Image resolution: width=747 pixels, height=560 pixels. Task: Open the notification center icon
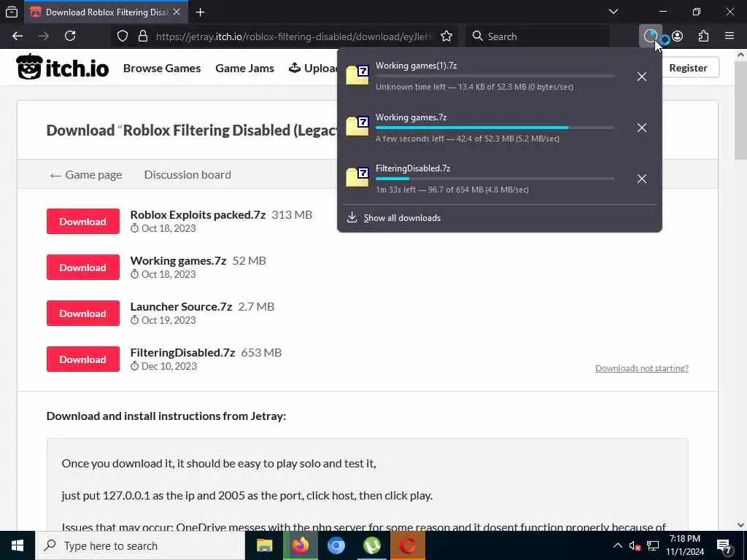pyautogui.click(x=724, y=546)
